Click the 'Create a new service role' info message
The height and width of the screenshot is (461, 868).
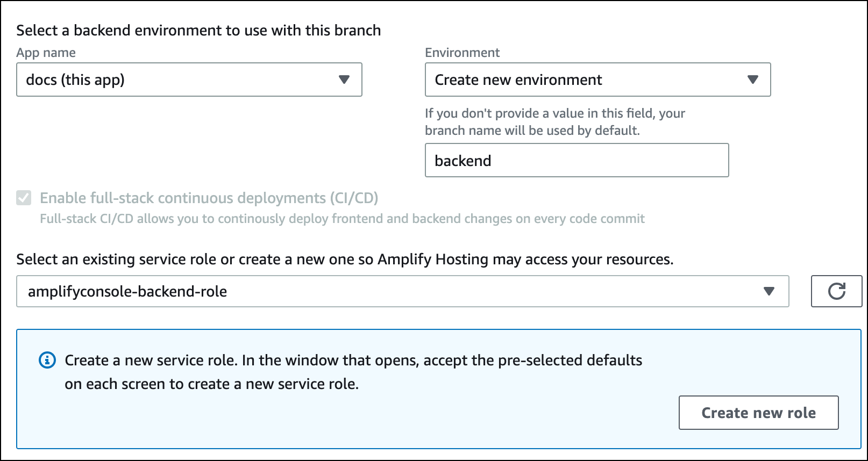353,360
